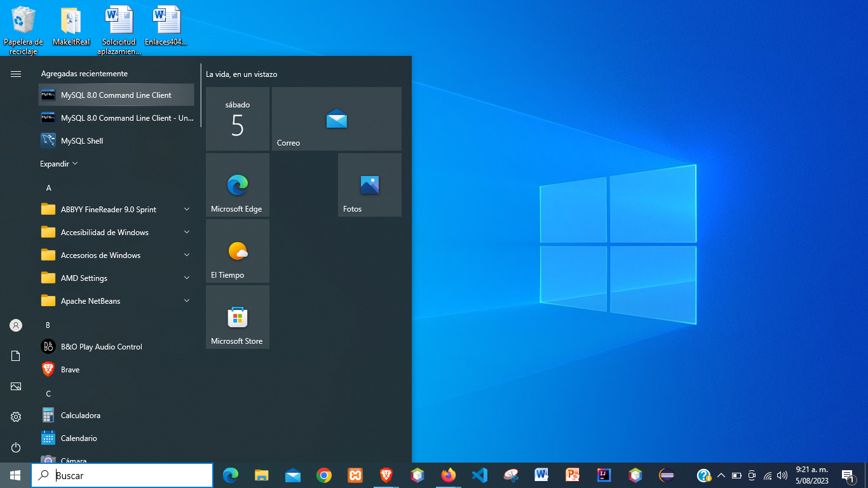Show hidden system tray icons
The width and height of the screenshot is (868, 488).
pyautogui.click(x=721, y=475)
